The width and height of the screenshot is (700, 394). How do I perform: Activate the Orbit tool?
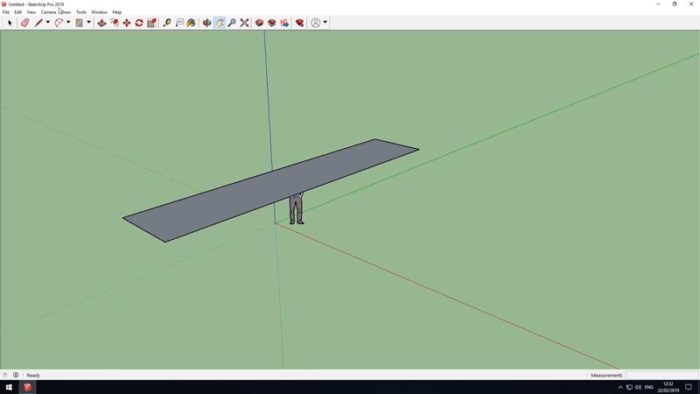207,23
